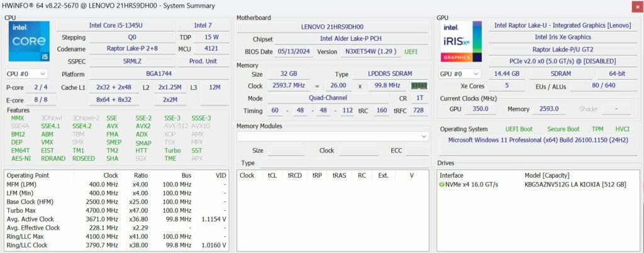Click the Raptor Lake-P 2+8 codename
Image resolution: width=644 pixels, height=253 pixels.
point(132,49)
